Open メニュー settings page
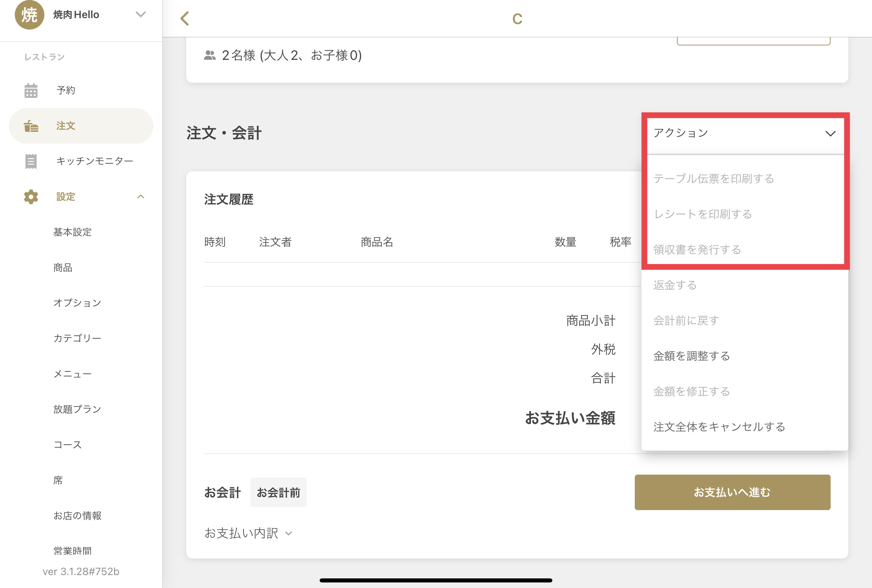Viewport: 872px width, 588px height. click(x=72, y=374)
